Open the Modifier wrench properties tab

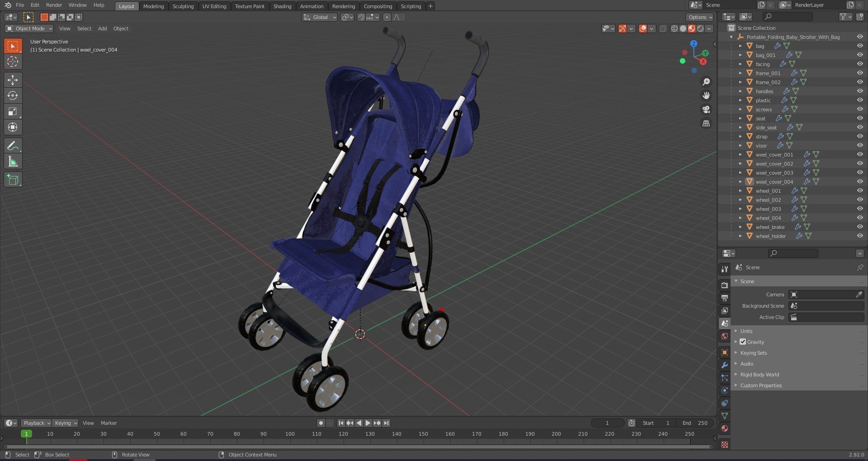pyautogui.click(x=725, y=365)
